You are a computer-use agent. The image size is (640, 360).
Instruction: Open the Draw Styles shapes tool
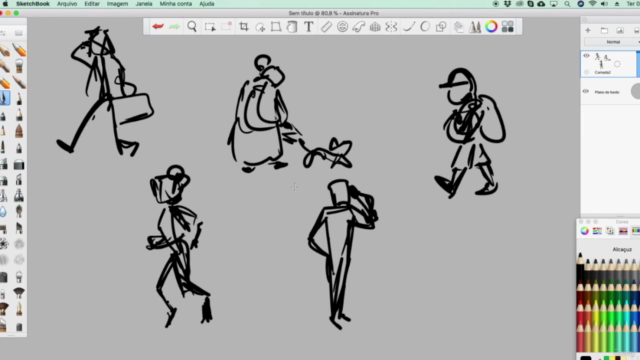(x=441, y=27)
